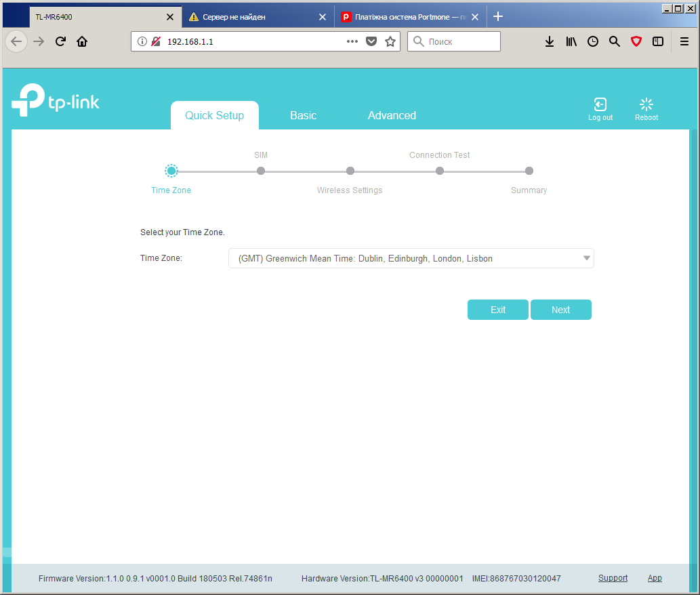
Task: Toggle the sidebar view icon
Action: point(657,41)
